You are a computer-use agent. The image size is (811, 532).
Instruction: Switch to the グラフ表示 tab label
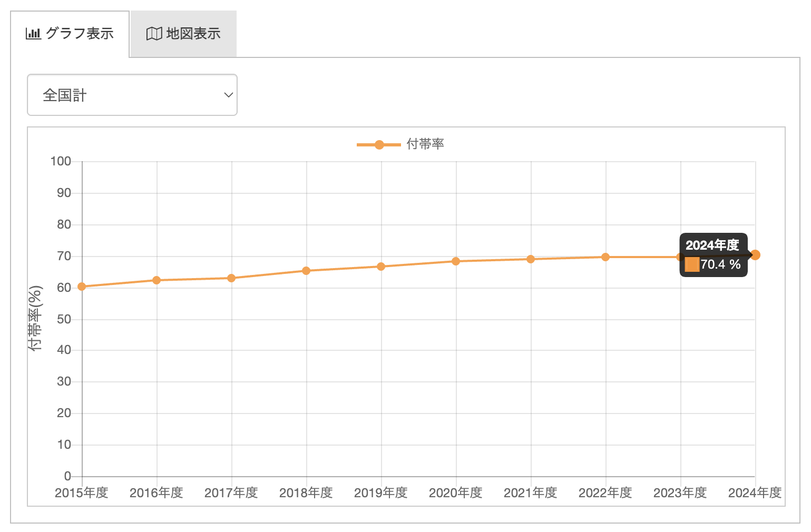[x=80, y=34]
